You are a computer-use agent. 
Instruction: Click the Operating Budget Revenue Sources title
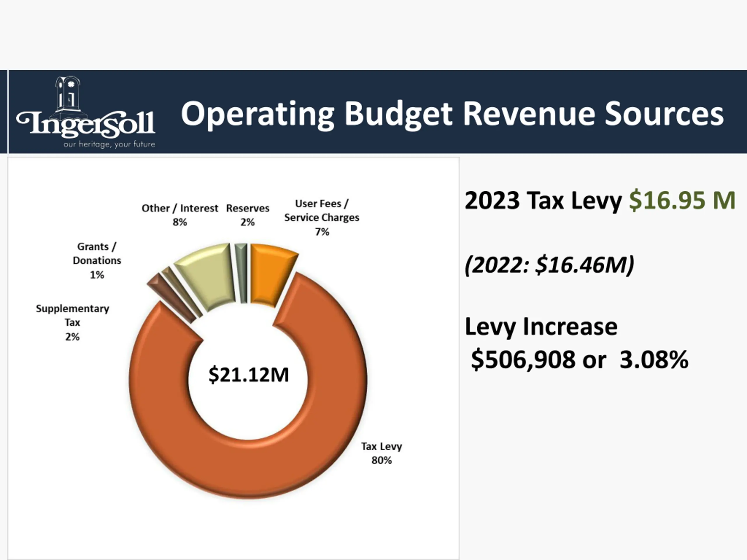pos(452,114)
